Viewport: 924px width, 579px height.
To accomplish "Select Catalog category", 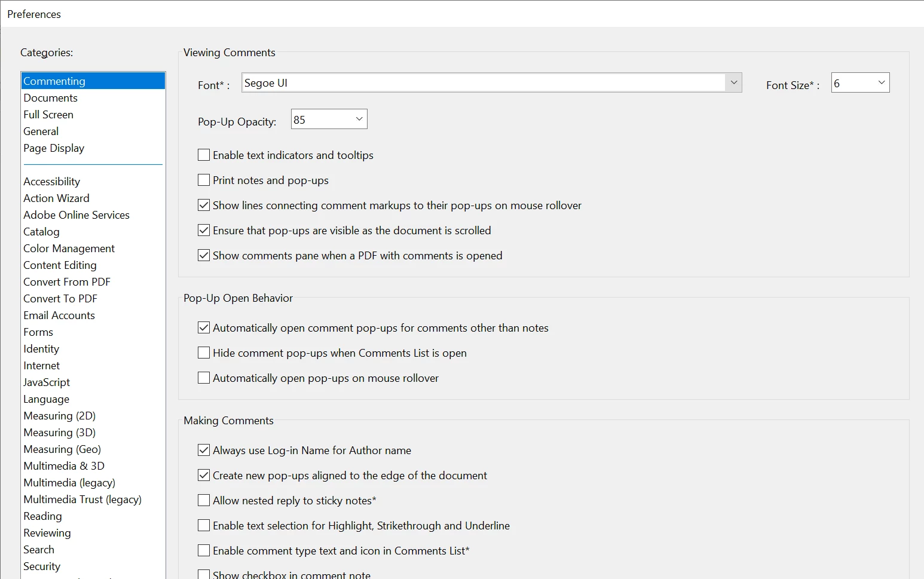I will 93,232.
